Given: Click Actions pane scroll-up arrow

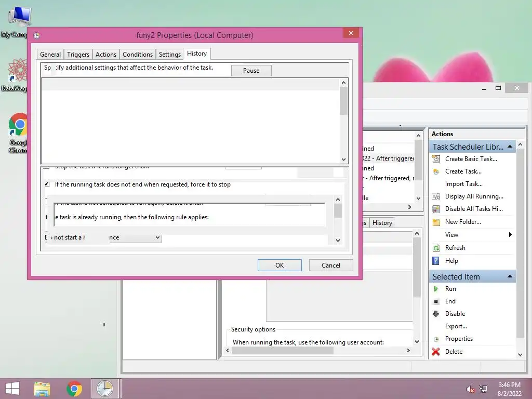Looking at the screenshot, I should tap(520, 145).
